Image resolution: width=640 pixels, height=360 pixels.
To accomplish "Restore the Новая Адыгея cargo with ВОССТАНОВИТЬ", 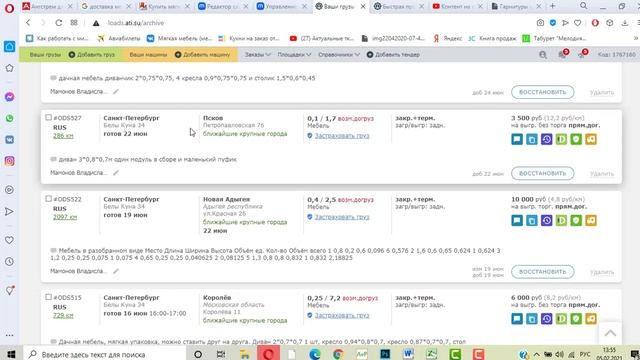I will 542,271.
